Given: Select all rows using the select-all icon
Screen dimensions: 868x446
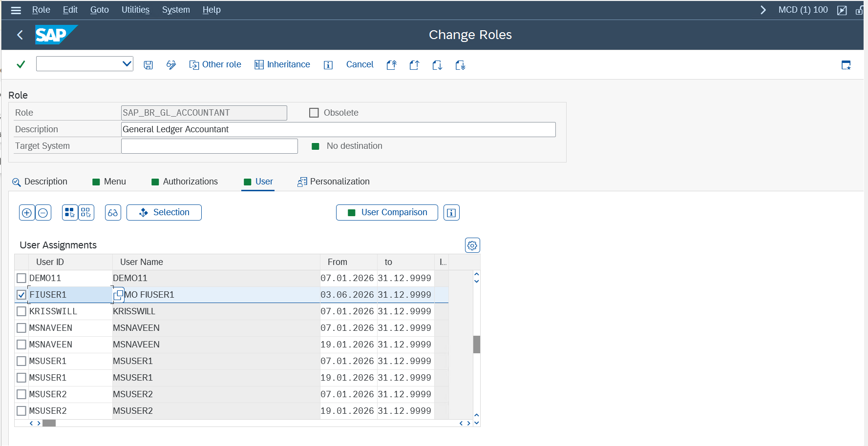Looking at the screenshot, I should (x=70, y=213).
